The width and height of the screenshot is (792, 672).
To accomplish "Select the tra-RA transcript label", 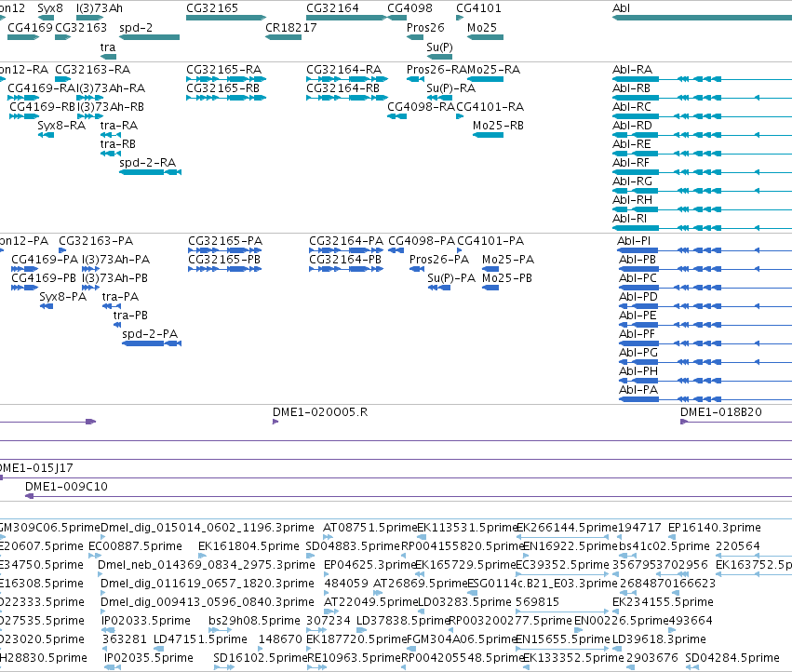I will 119,126.
